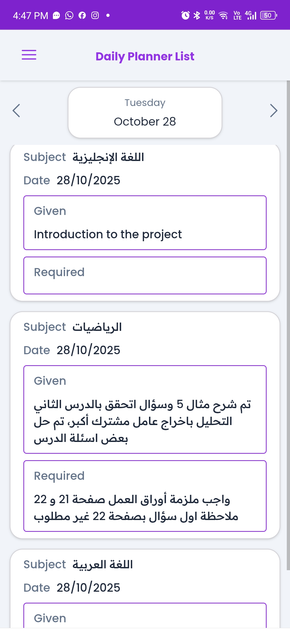Tap the empty Required box under English subject

145,275
